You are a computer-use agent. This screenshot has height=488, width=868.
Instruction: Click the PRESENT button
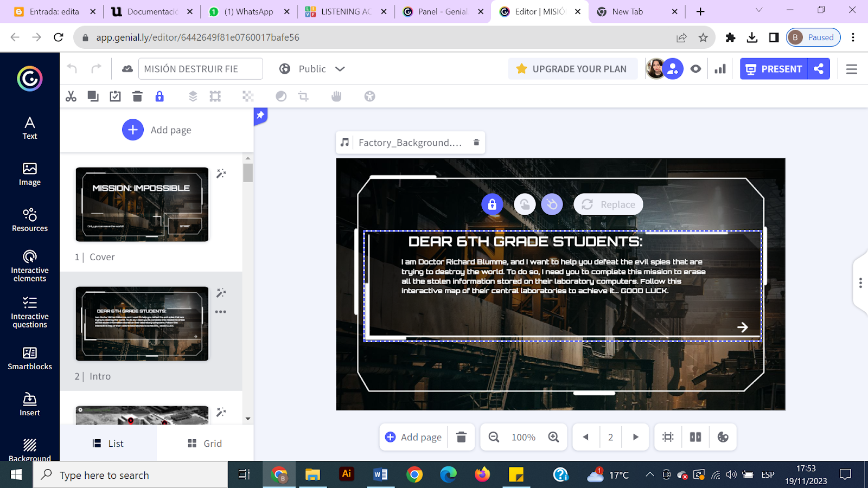[x=774, y=69]
